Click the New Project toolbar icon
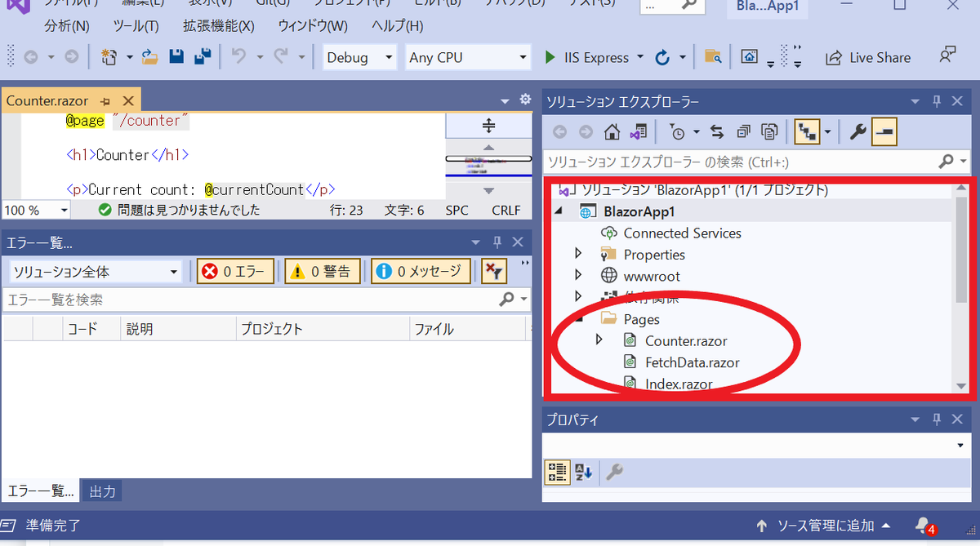Screen dimensions: 980x546 point(109,57)
